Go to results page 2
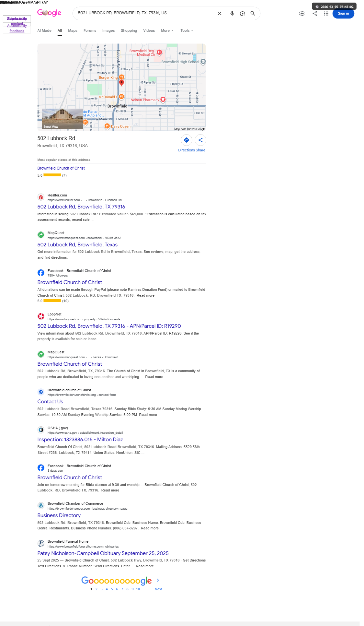This screenshot has width=364, height=626. (96, 589)
